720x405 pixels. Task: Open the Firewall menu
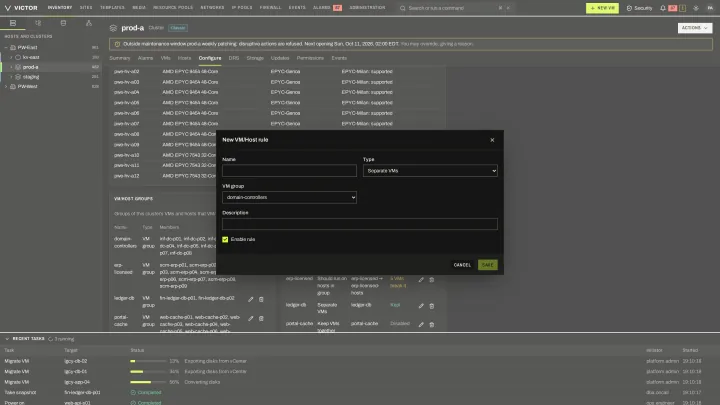270,8
